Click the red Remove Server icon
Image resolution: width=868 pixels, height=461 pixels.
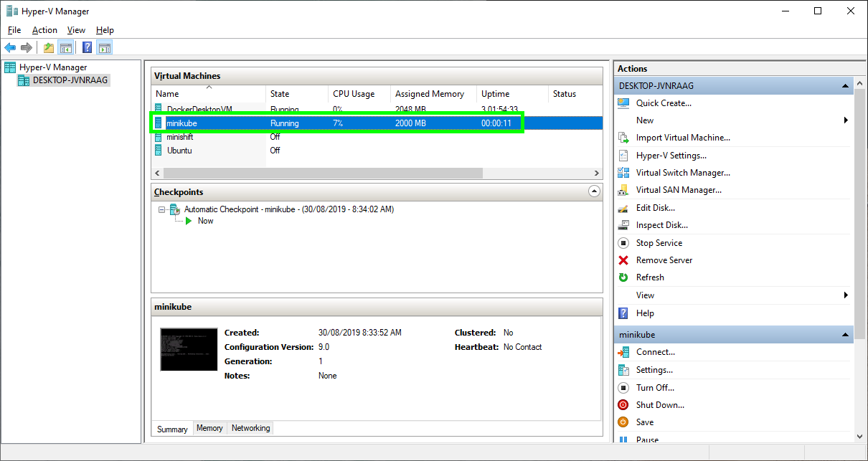pos(623,260)
